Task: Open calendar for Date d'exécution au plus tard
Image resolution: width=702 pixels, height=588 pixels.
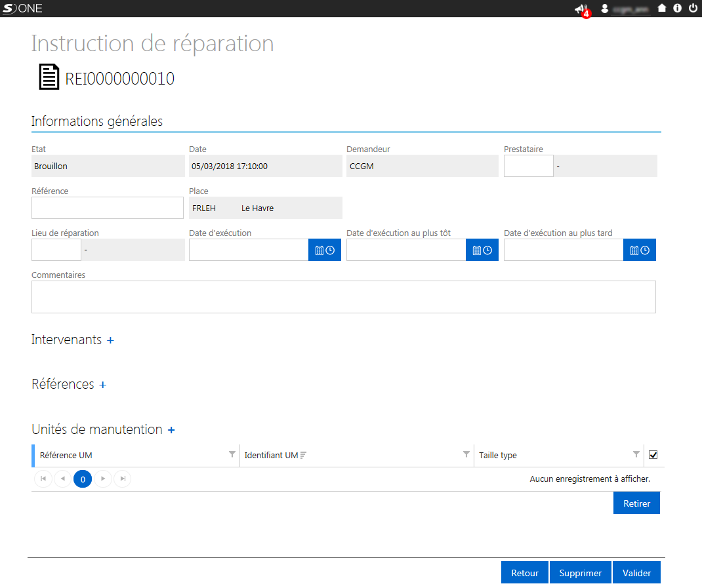Action: (x=639, y=250)
